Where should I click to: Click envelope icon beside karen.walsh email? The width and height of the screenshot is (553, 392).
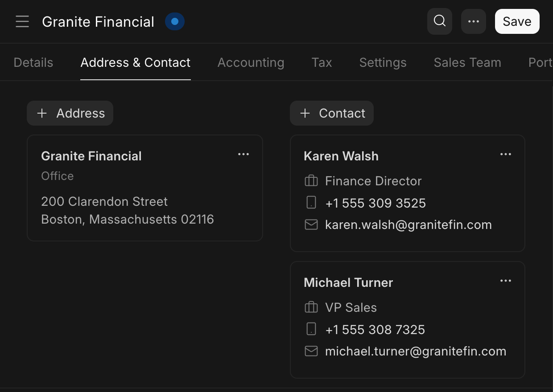[x=311, y=225]
